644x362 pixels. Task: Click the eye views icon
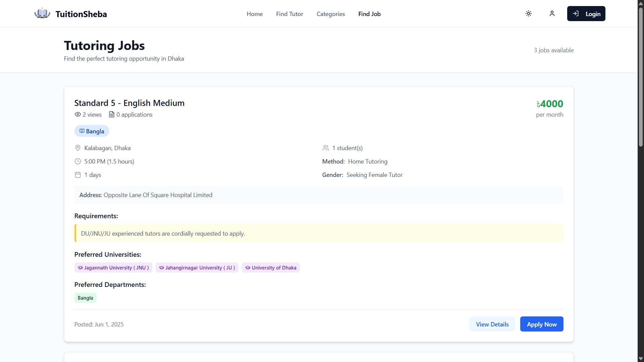pyautogui.click(x=78, y=115)
